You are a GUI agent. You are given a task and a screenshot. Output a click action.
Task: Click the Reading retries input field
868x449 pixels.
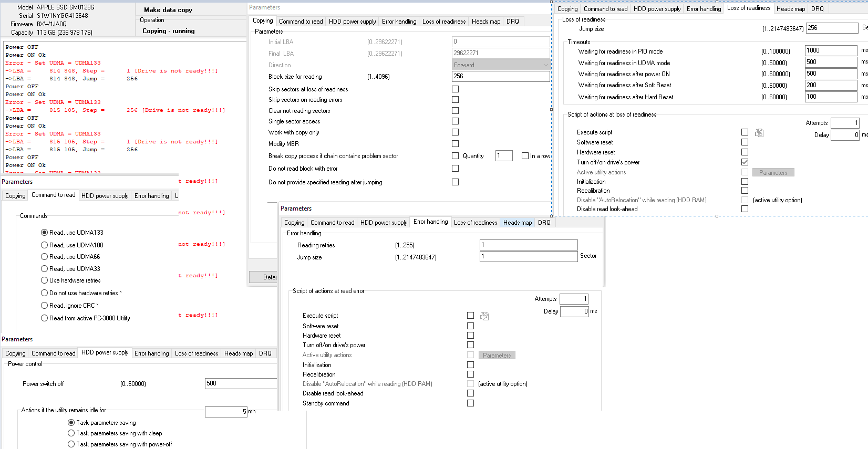click(x=529, y=245)
